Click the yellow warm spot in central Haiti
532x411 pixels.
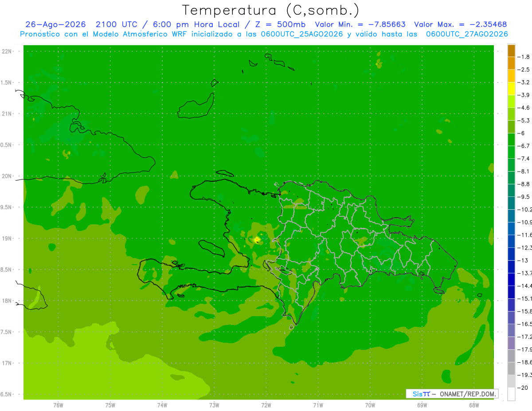[257, 240]
